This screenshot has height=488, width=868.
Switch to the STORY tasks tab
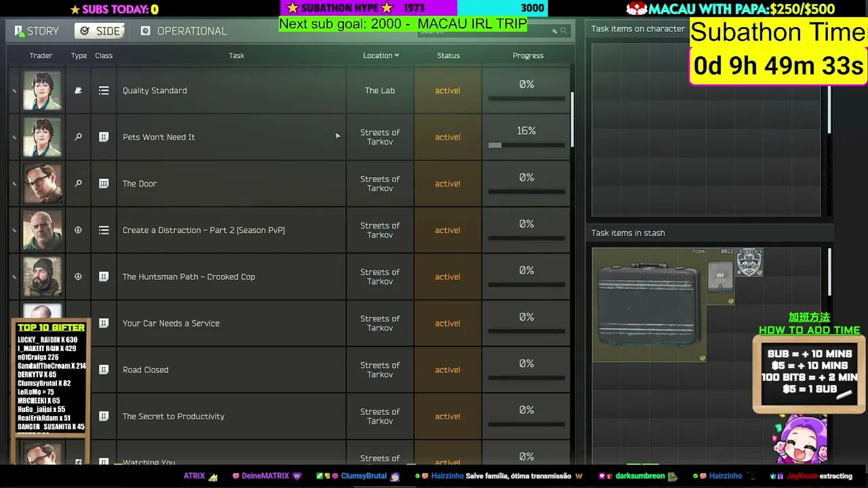click(x=37, y=31)
